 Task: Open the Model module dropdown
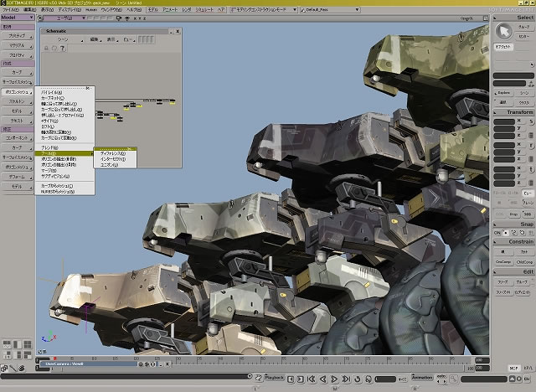click(x=17, y=17)
